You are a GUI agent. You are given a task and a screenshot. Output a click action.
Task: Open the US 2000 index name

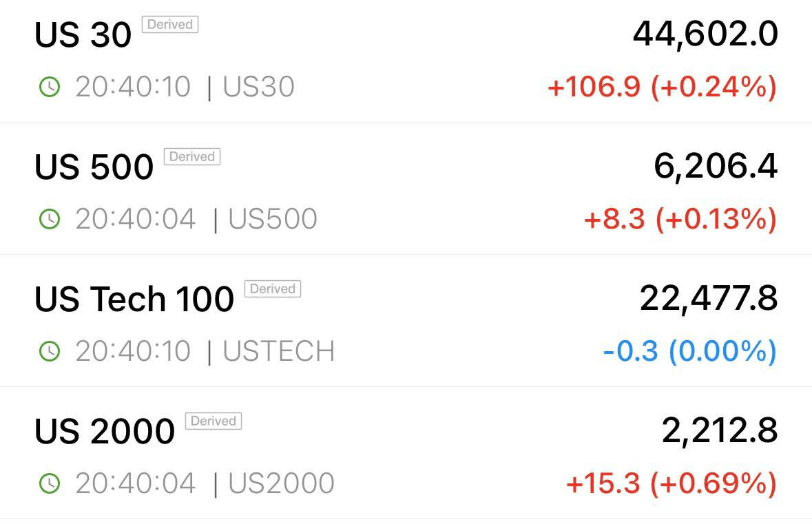[x=105, y=431]
